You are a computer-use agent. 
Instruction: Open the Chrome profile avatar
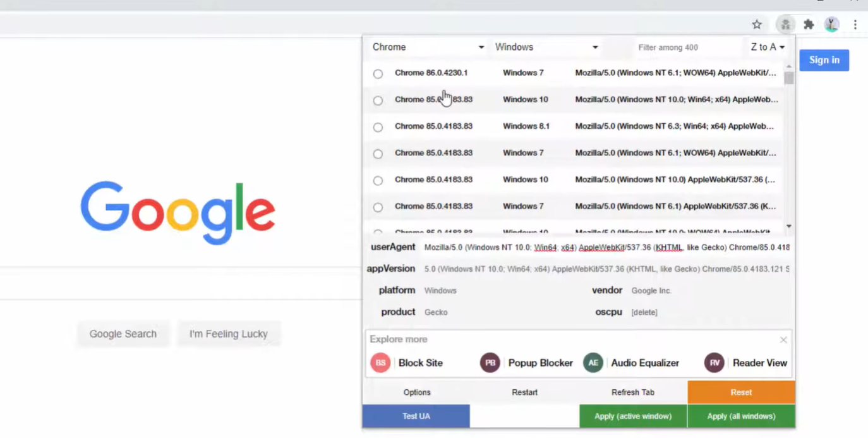point(832,25)
